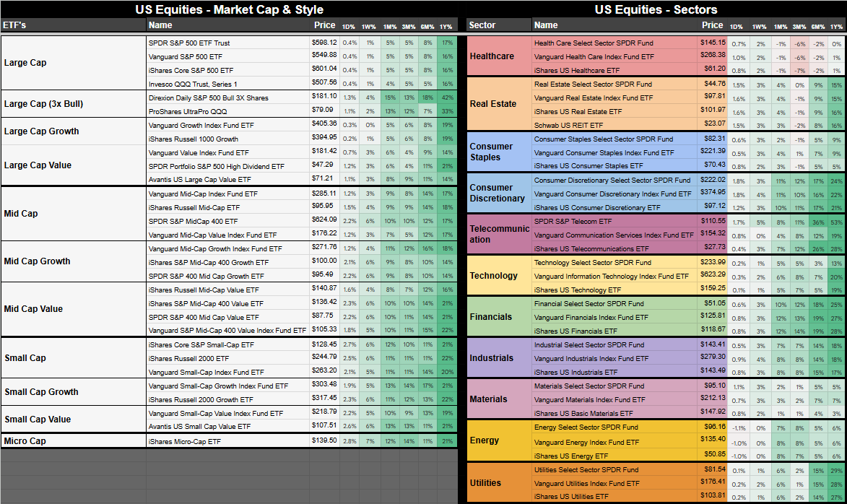Screen dimensions: 847x504
Task: Click Health Care Select Sector SPDR Fund name
Action: (594, 43)
